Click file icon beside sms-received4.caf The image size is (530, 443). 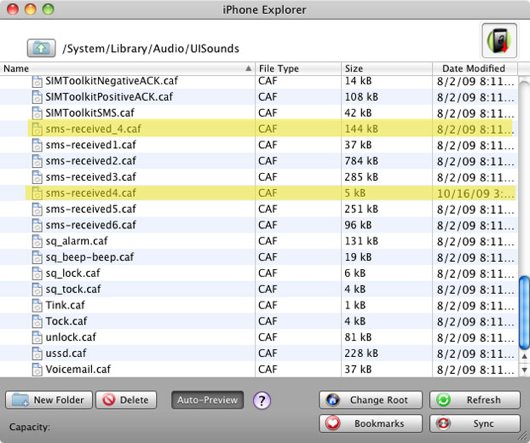click(x=37, y=193)
